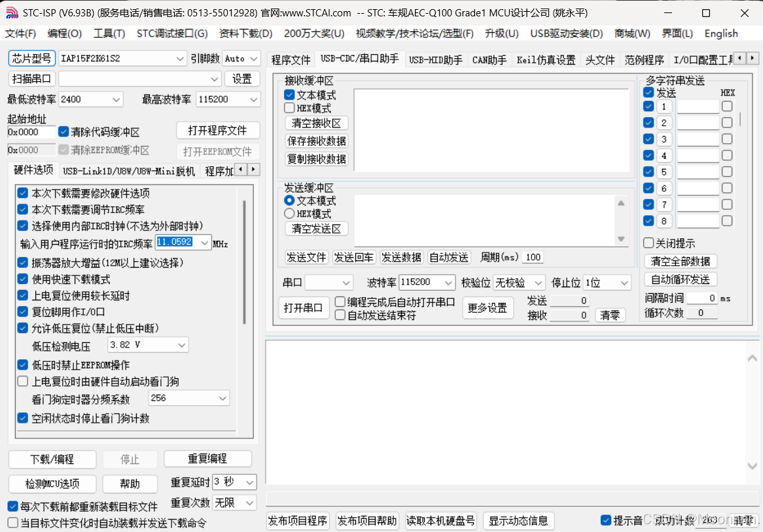Click the 周期(ms) 100 input field
Image resolution: width=763 pixels, height=532 pixels.
tap(533, 257)
